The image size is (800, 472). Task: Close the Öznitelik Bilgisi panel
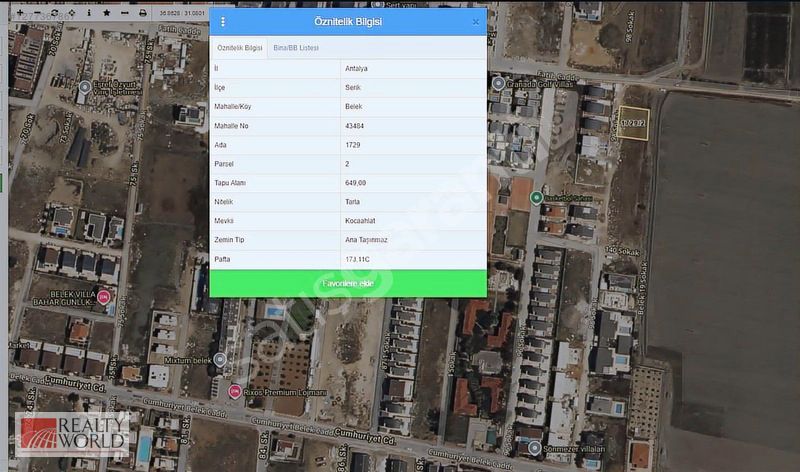[475, 21]
